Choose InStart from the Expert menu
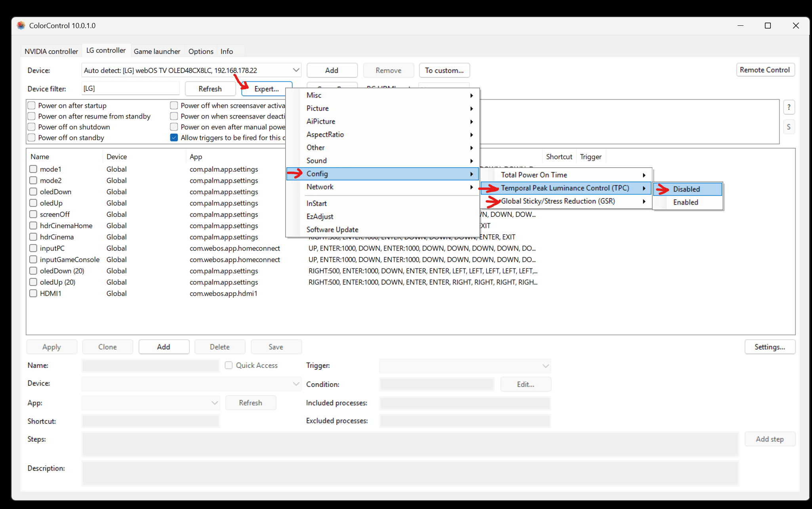Image resolution: width=812 pixels, height=509 pixels. pyautogui.click(x=383, y=203)
